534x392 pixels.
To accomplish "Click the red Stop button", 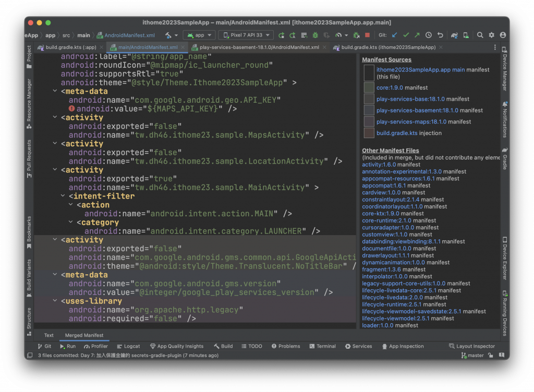I will tap(368, 35).
